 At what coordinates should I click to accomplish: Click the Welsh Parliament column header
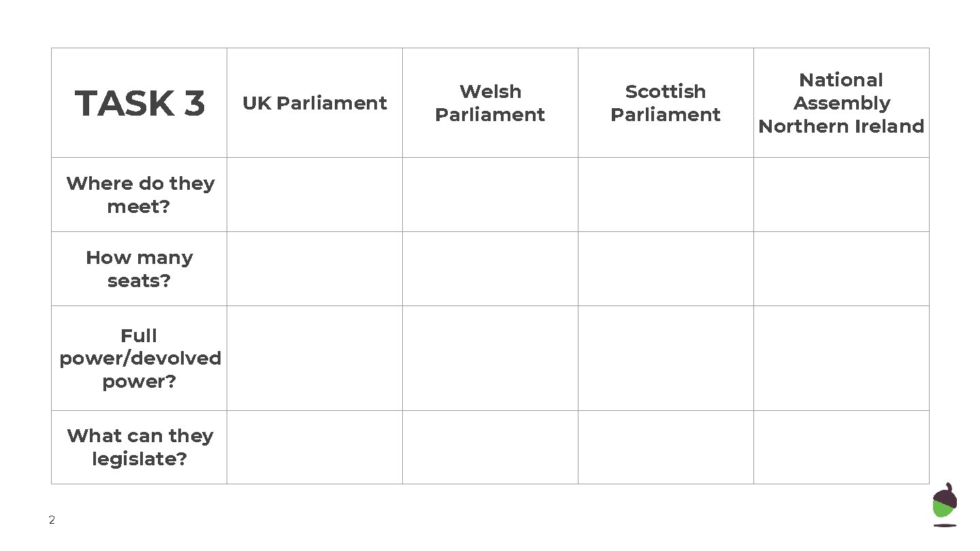490,103
